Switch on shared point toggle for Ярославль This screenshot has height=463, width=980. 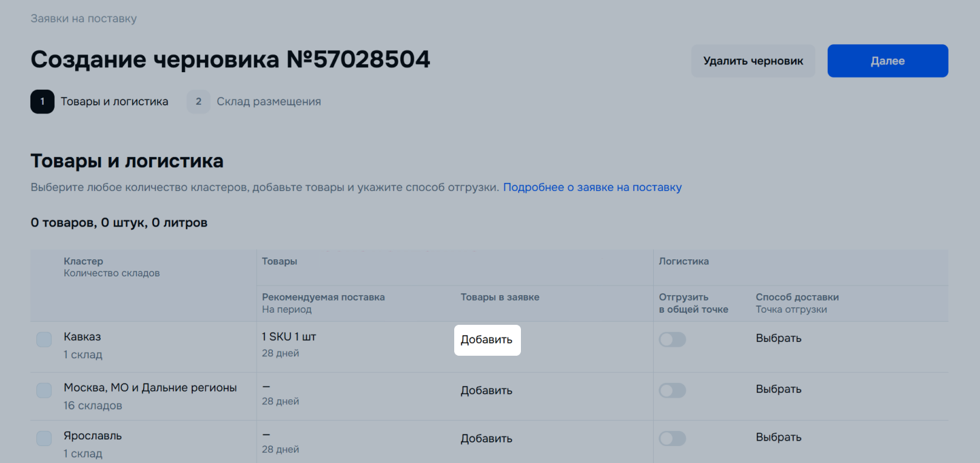pyautogui.click(x=673, y=438)
